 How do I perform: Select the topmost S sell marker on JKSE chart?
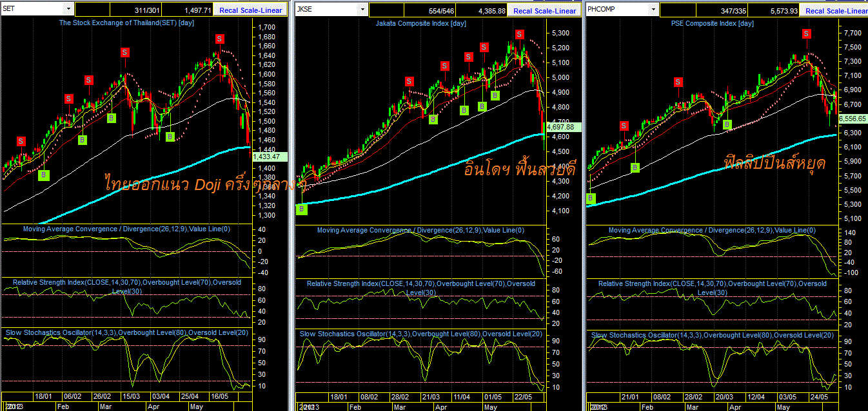coord(519,33)
